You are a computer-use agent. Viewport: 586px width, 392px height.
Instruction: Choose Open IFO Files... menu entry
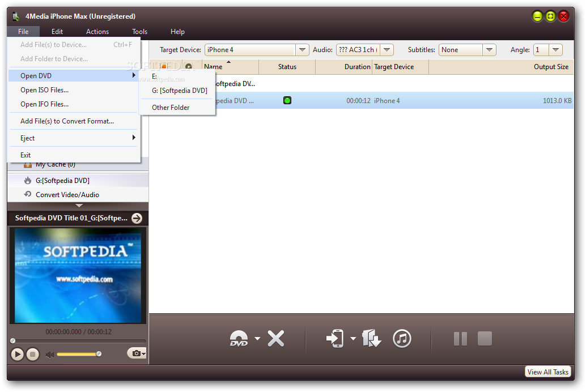coord(74,104)
